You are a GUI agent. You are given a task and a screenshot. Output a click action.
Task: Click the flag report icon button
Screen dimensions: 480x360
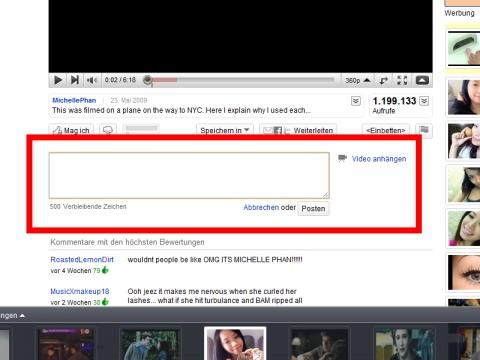[424, 130]
